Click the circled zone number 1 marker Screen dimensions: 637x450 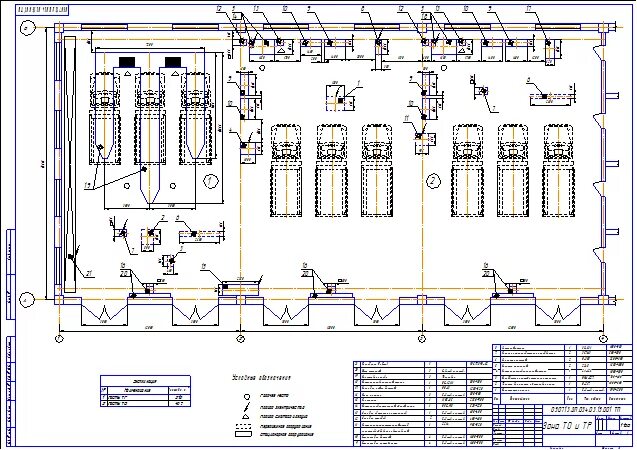pos(210,181)
